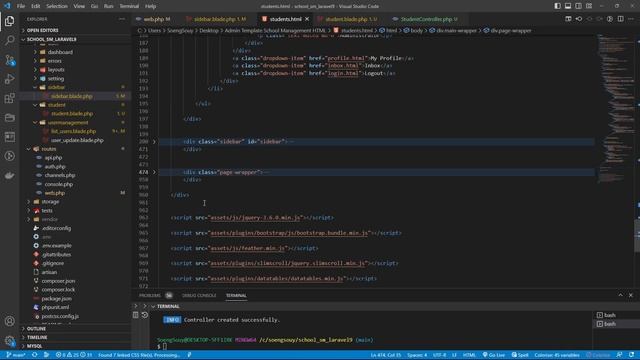This screenshot has width=640, height=360.
Task: Expand the dashboard folder
Action: (60, 52)
